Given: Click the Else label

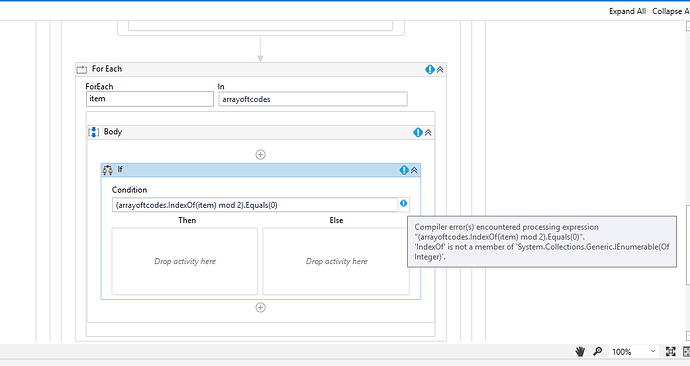Looking at the screenshot, I should tap(336, 220).
